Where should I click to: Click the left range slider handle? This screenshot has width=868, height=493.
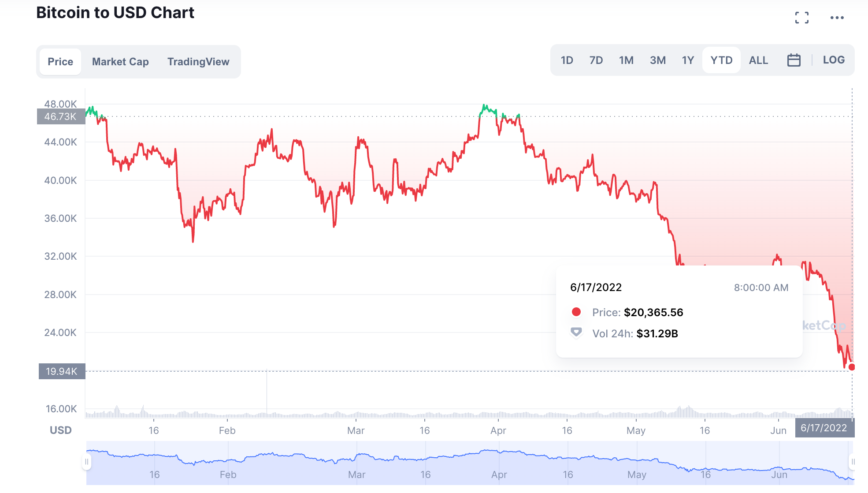(87, 462)
